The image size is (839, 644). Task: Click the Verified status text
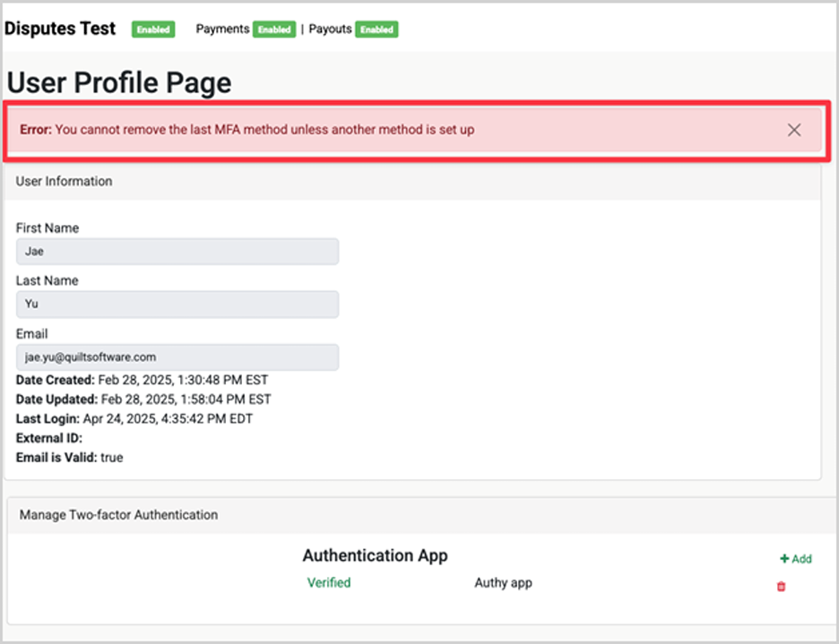[x=329, y=583]
